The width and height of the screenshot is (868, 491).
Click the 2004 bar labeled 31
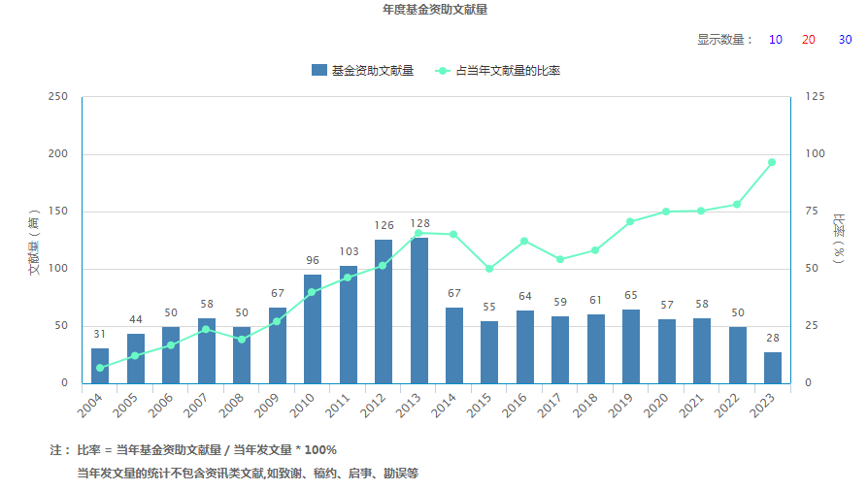point(100,366)
